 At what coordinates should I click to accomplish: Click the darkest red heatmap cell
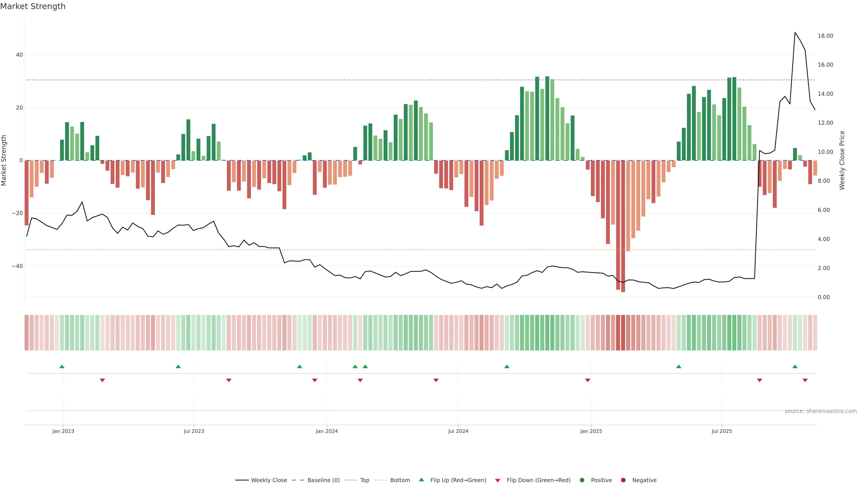pos(623,333)
